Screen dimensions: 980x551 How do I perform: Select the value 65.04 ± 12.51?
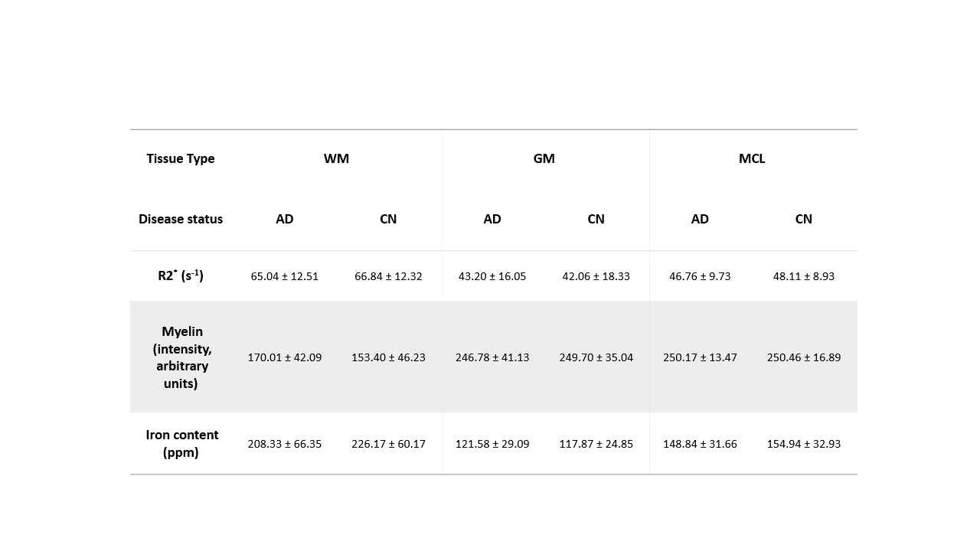(x=285, y=276)
